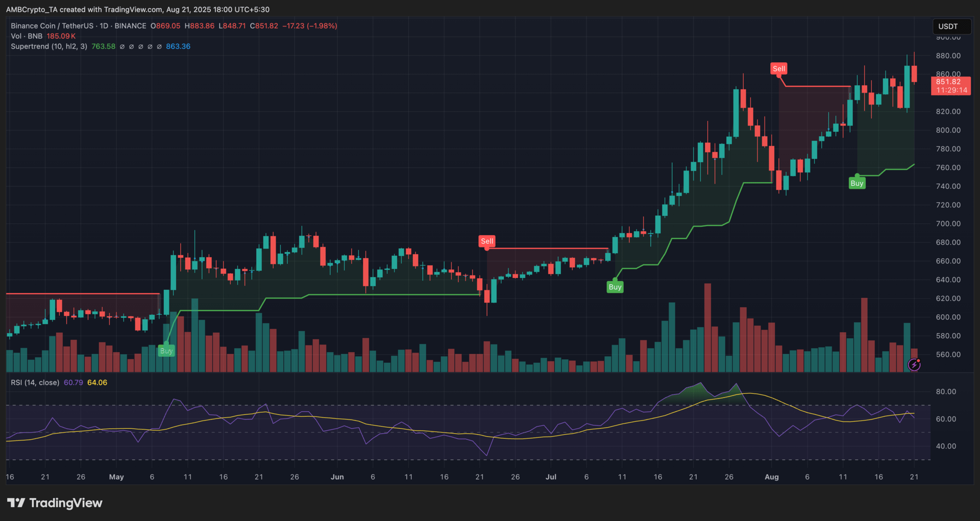This screenshot has height=521, width=980.
Task: Click the Buy marker from early May
Action: (x=166, y=351)
